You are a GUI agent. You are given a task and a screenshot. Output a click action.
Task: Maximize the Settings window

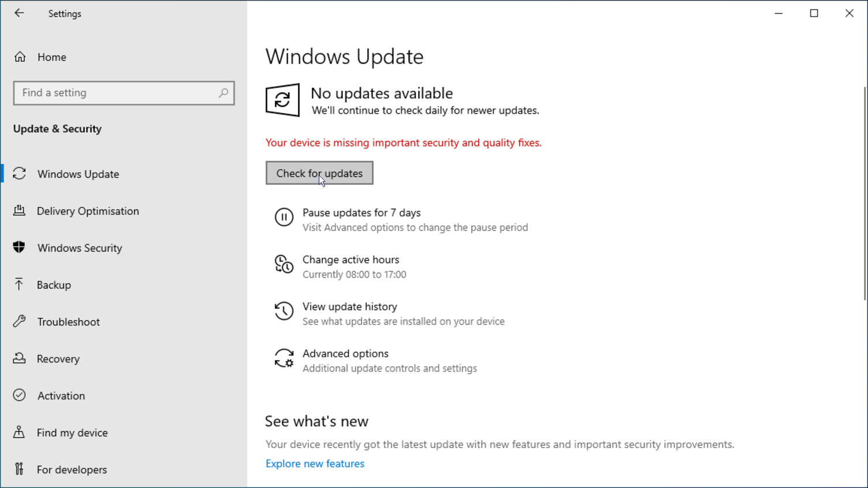coord(814,13)
